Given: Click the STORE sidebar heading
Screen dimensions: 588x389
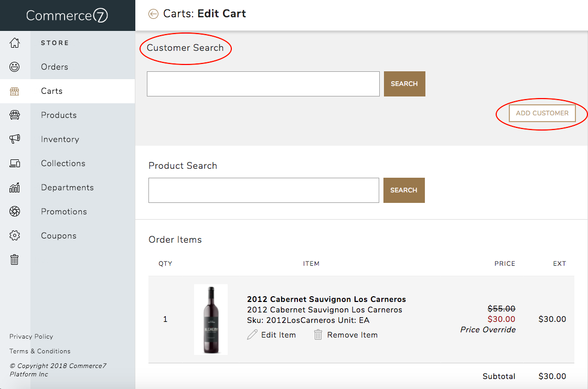Looking at the screenshot, I should (55, 42).
